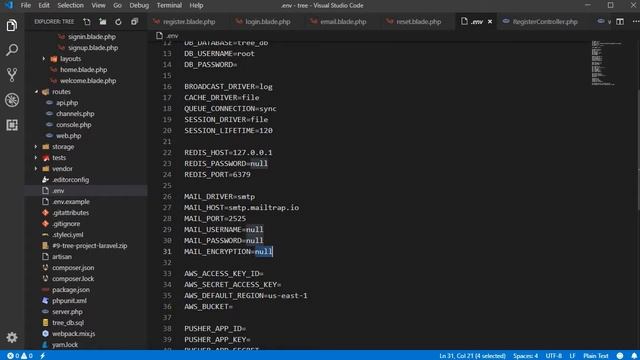Open the View menu
The width and height of the screenshot is (640, 360).
coord(98,5)
